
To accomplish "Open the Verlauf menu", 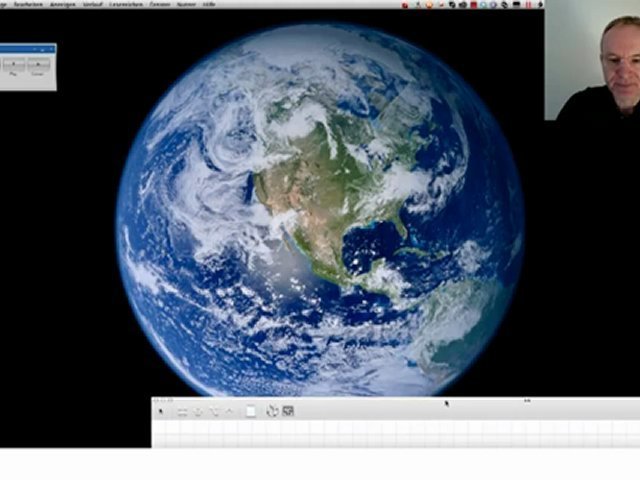I will tap(93, 5).
